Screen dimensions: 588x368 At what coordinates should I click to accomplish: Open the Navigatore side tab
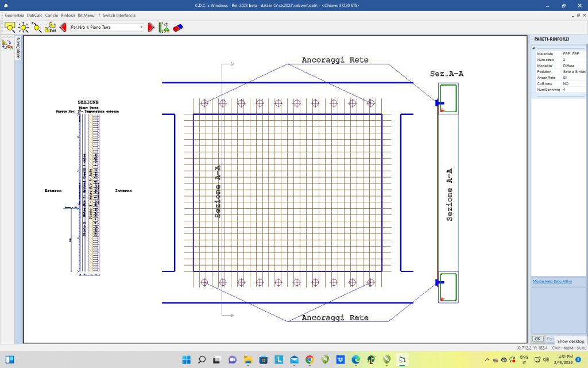point(18,48)
